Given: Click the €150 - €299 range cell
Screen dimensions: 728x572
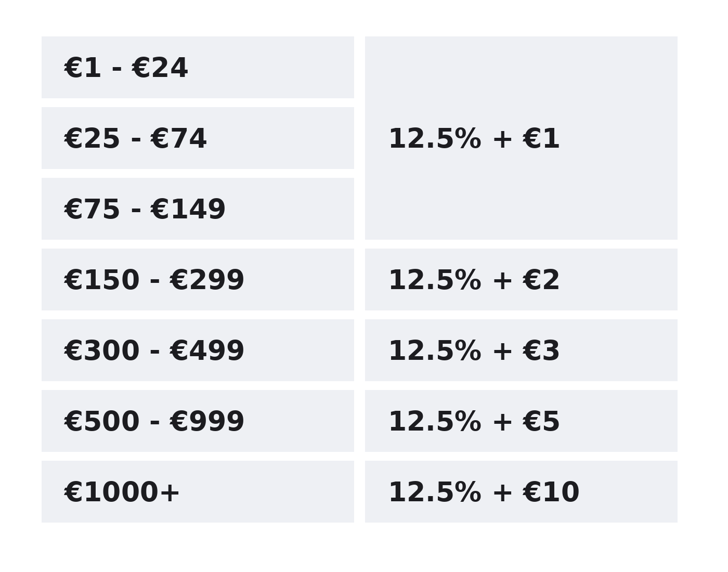Looking at the screenshot, I should pyautogui.click(x=198, y=280).
